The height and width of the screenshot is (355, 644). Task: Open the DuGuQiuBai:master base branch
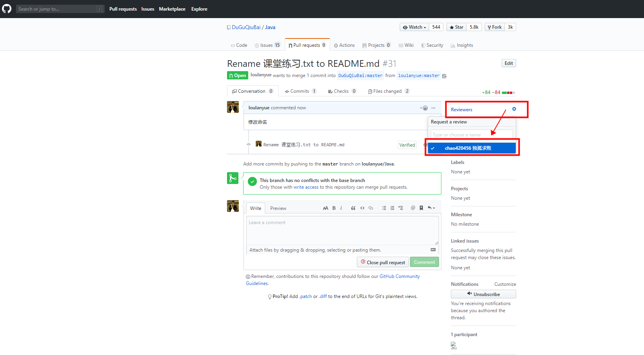(360, 75)
